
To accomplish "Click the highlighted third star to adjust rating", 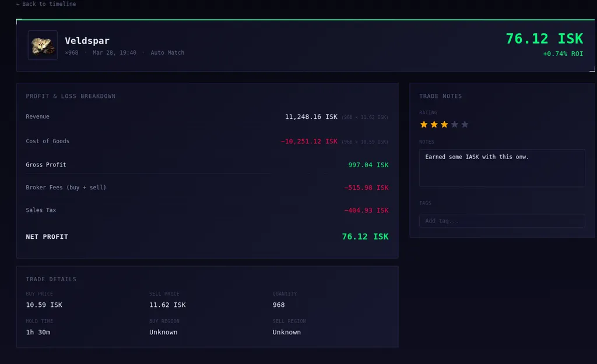I will pyautogui.click(x=444, y=124).
